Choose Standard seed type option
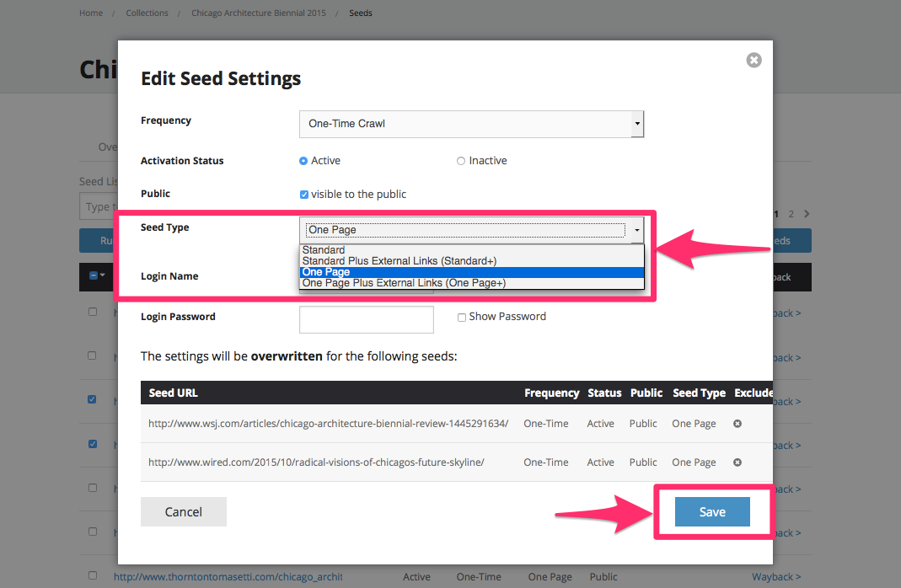Screen dimensions: 901x588 pos(324,250)
